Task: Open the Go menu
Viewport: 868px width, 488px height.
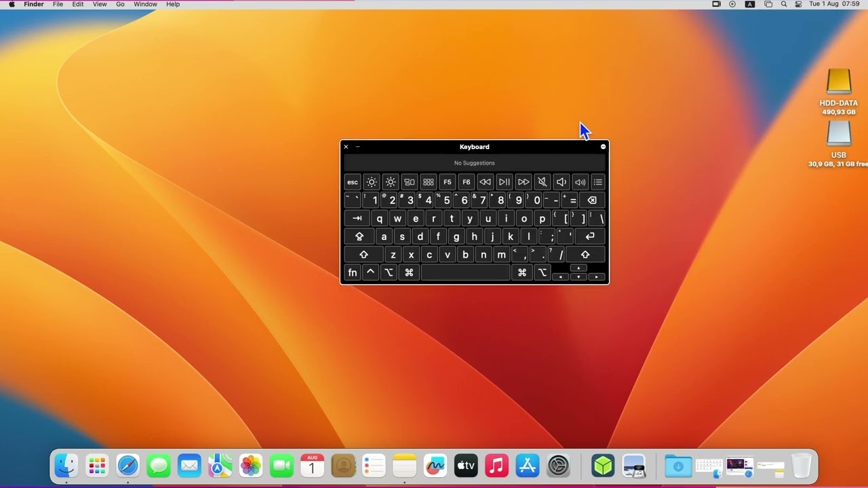Action: [120, 4]
